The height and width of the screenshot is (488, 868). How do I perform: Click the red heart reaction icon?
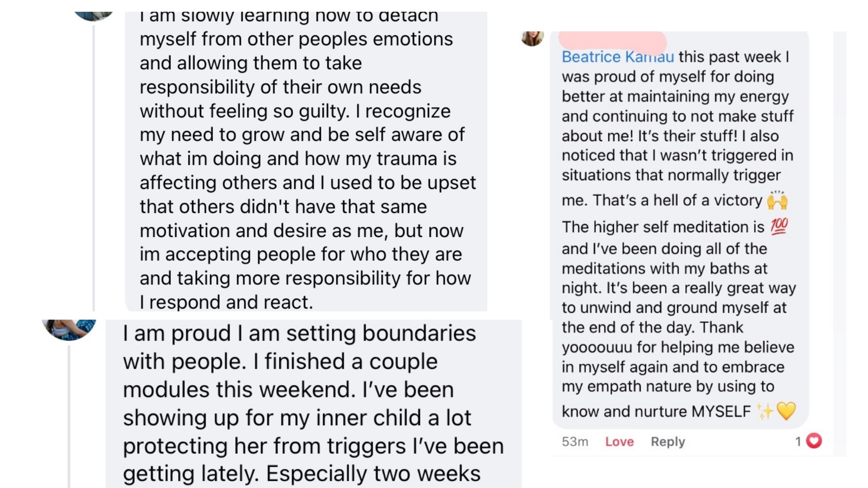click(x=814, y=441)
